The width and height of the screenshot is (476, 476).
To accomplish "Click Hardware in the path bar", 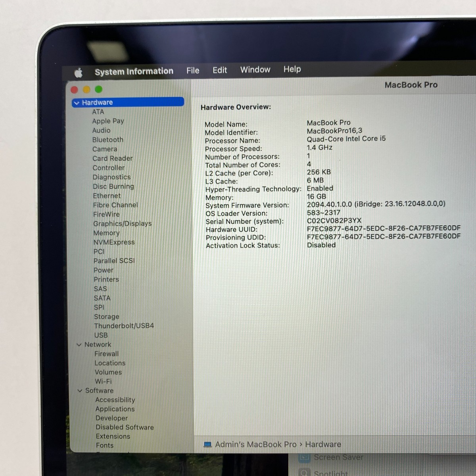I will click(323, 444).
